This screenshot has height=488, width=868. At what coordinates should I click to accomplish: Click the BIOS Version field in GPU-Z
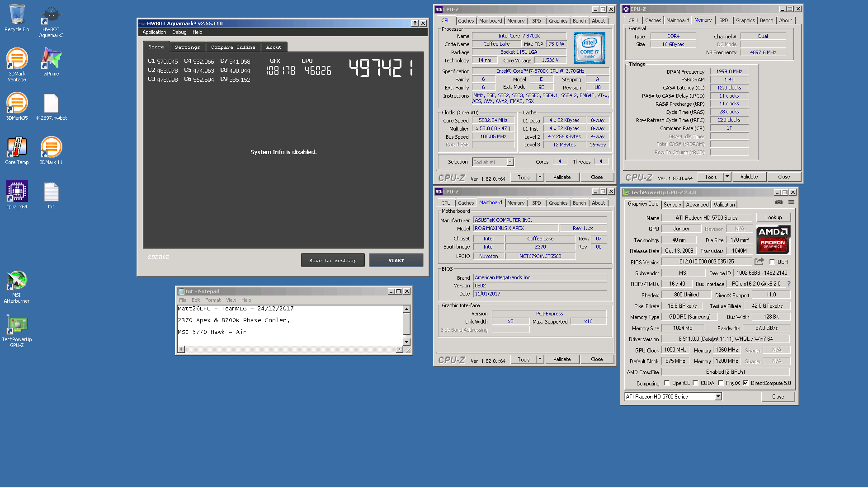707,262
